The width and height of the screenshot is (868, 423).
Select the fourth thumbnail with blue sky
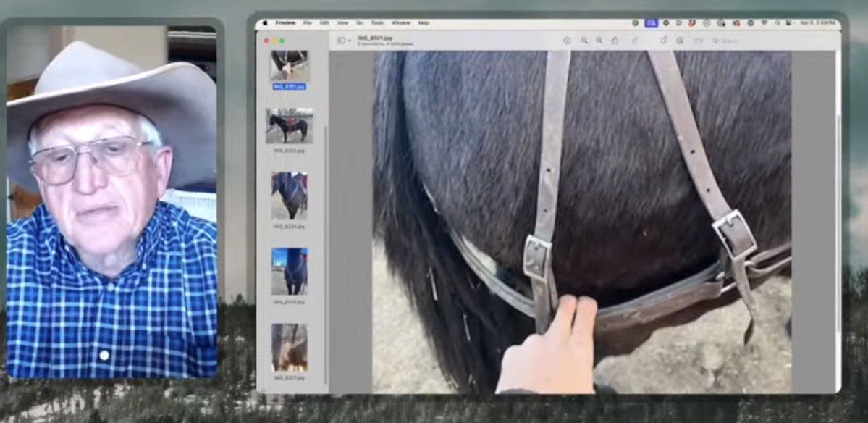point(289,272)
